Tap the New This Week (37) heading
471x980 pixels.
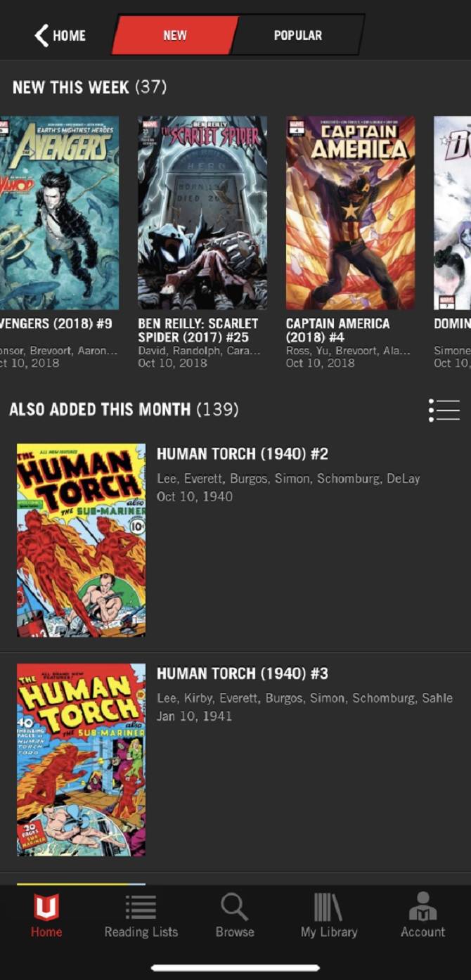click(89, 87)
